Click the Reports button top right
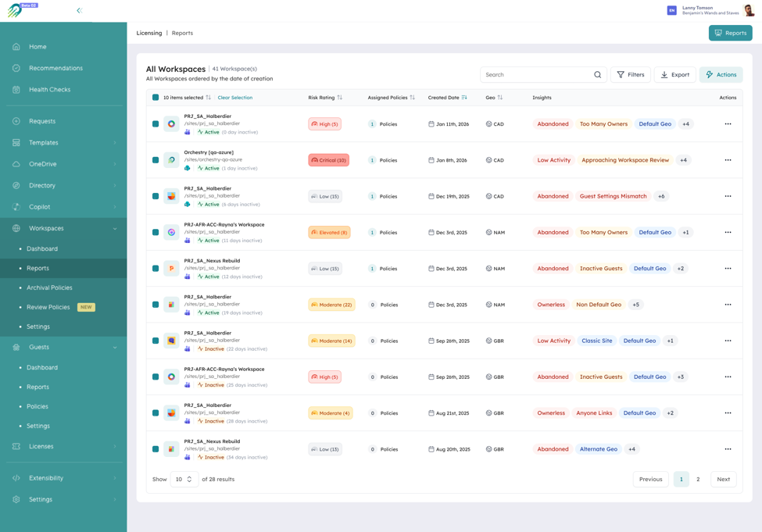This screenshot has width=762, height=532. click(x=731, y=33)
